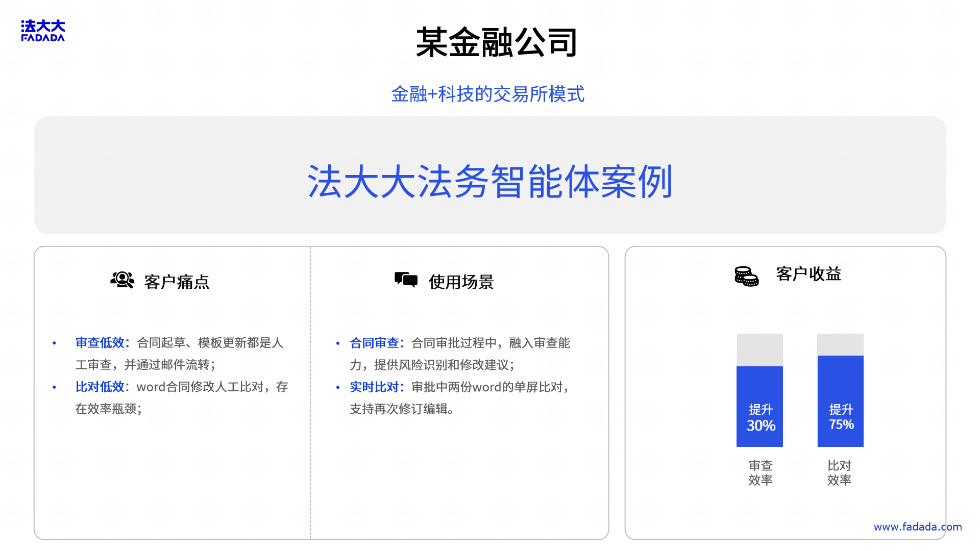Click the Fadada logo
Image resolution: width=980 pixels, height=551 pixels.
[x=43, y=31]
